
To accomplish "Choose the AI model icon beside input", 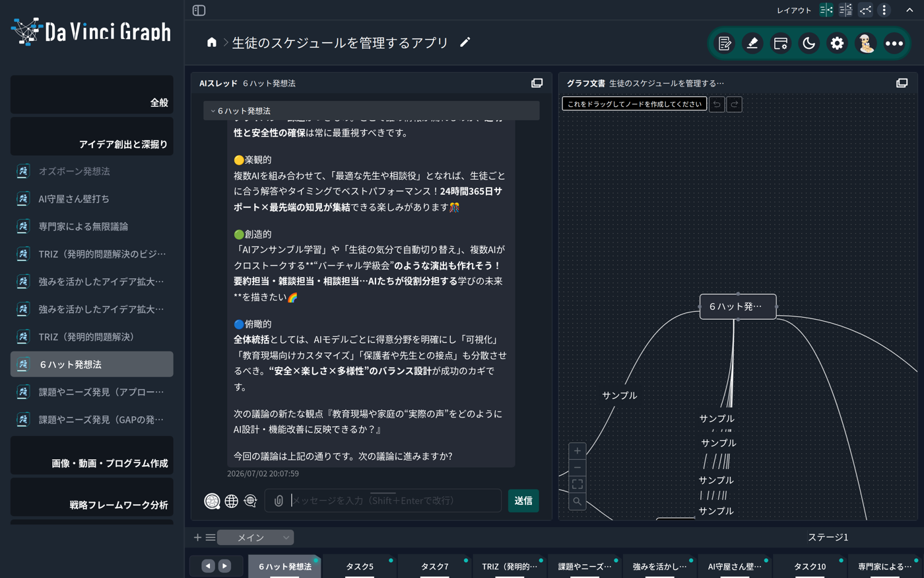I will (x=212, y=501).
